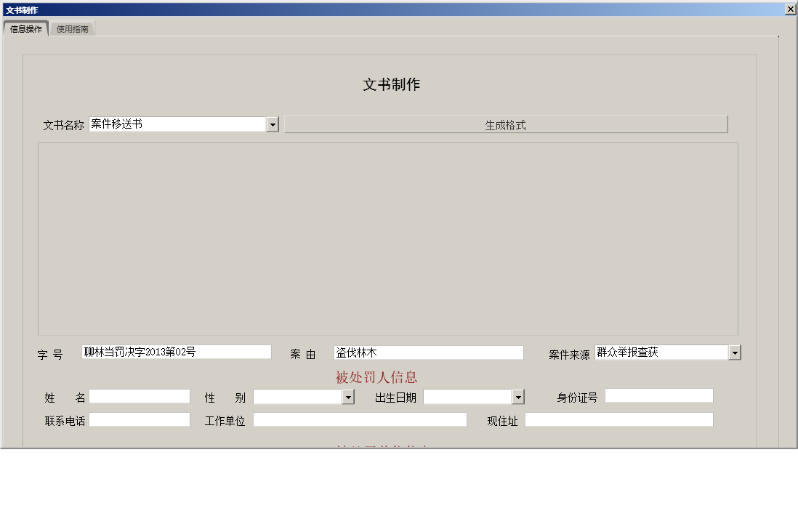Open the 文书名称 dropdown arrow

[273, 124]
